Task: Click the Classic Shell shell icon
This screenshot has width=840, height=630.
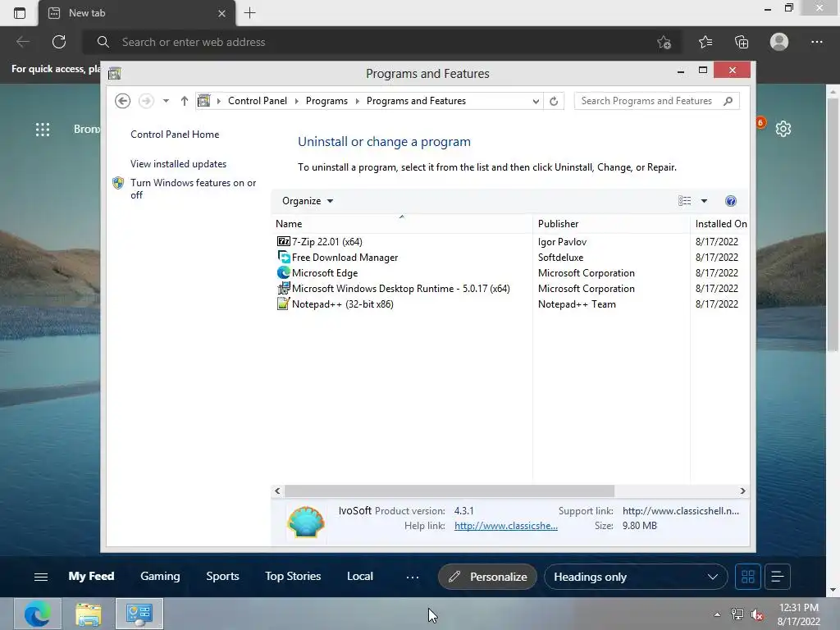Action: (x=306, y=521)
